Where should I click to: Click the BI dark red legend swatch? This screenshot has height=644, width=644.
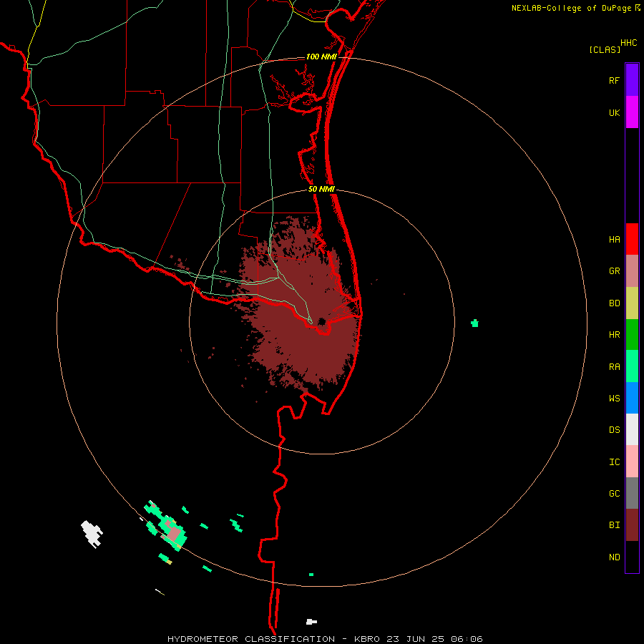pyautogui.click(x=632, y=525)
